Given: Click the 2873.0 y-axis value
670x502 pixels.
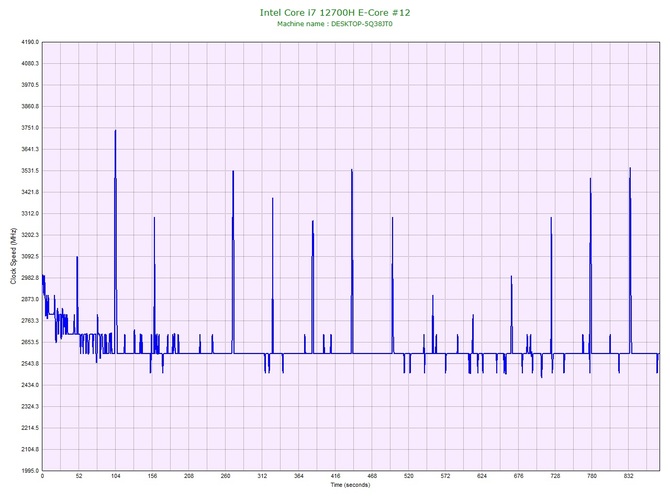Looking at the screenshot, I should (30, 299).
